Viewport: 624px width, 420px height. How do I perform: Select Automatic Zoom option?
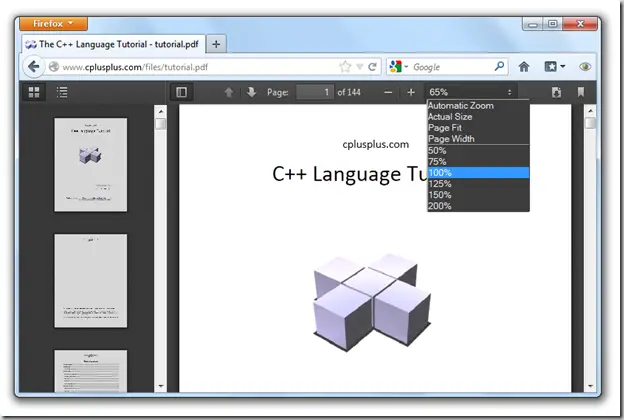pyautogui.click(x=478, y=106)
